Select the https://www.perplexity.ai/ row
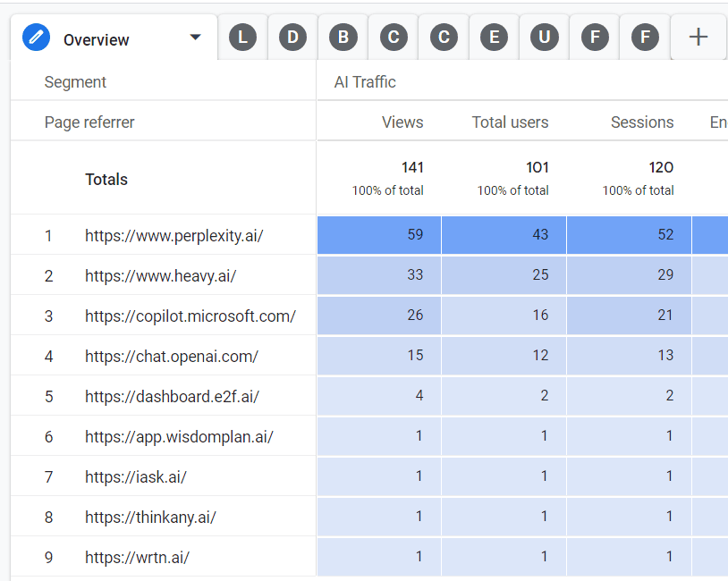The image size is (728, 581). (174, 236)
